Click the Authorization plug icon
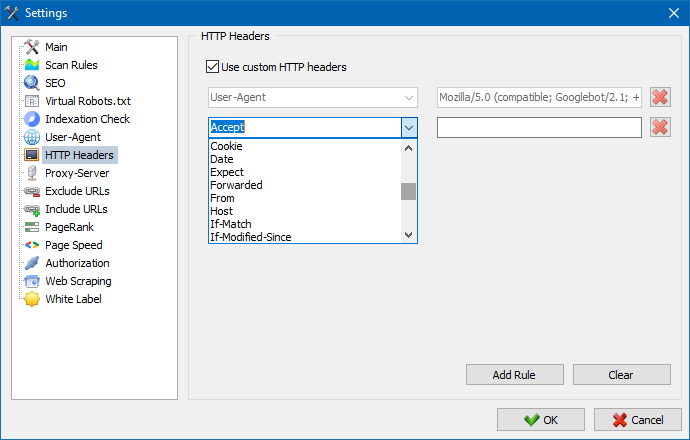 pos(32,263)
